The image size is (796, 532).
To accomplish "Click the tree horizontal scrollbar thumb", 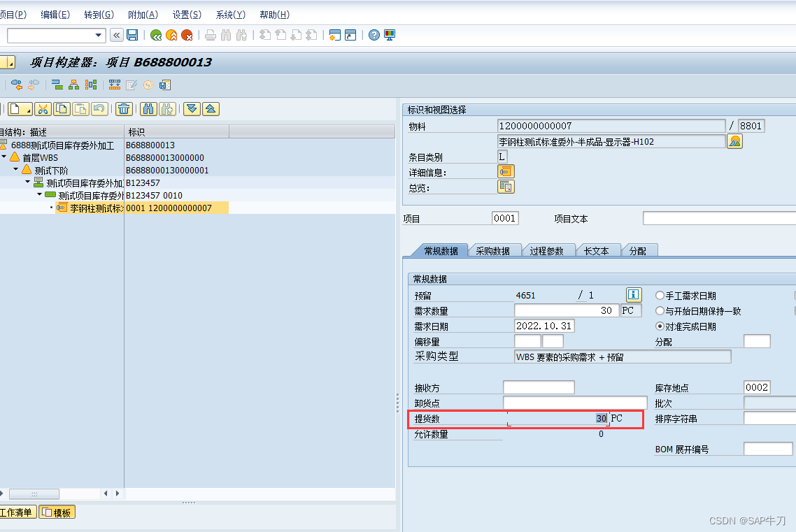I will [34, 494].
